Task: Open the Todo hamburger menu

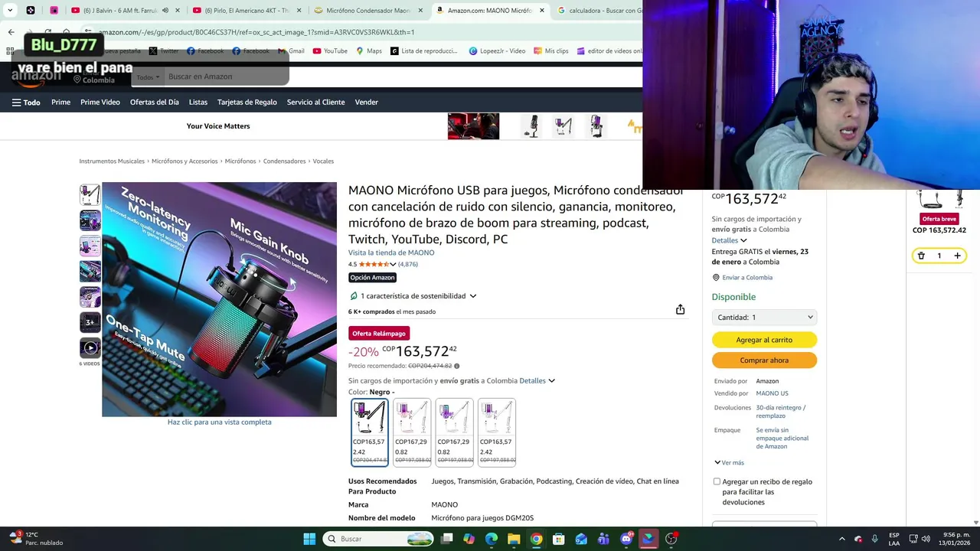Action: pos(26,102)
